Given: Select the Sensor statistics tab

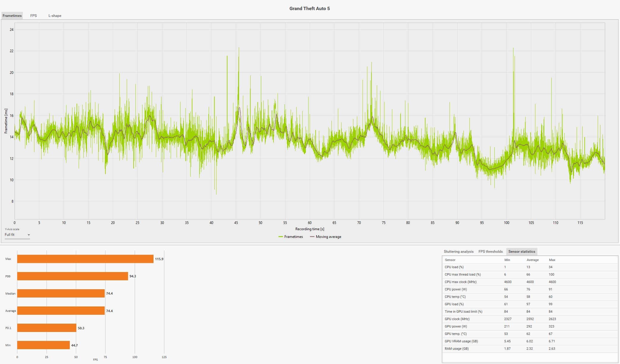Looking at the screenshot, I should tap(522, 252).
